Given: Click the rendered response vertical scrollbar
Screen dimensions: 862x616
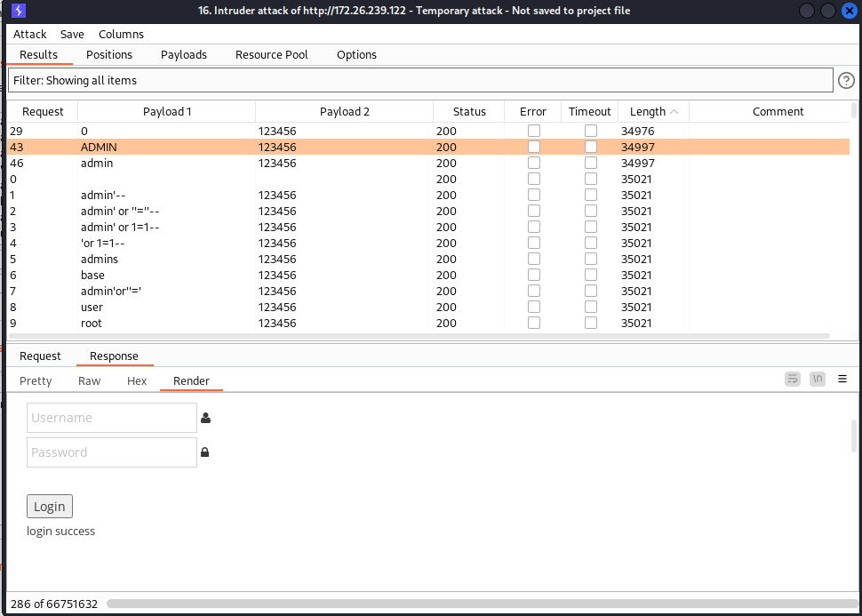Looking at the screenshot, I should point(854,435).
